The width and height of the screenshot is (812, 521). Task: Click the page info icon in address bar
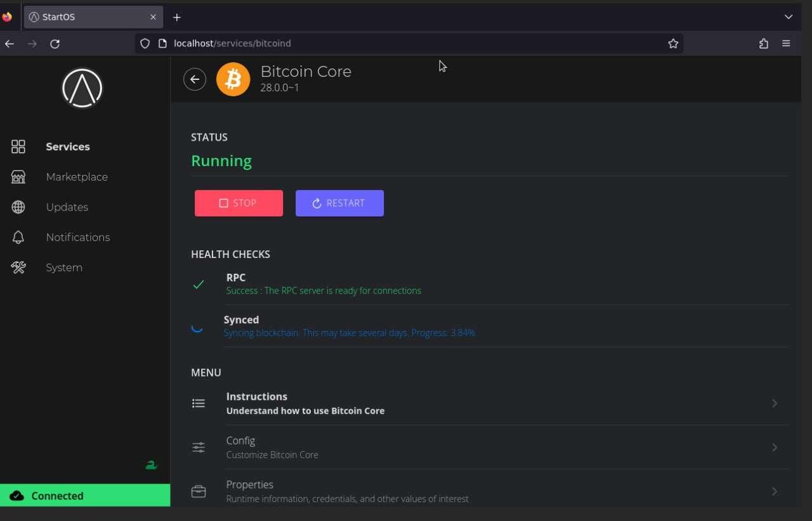pyautogui.click(x=162, y=44)
